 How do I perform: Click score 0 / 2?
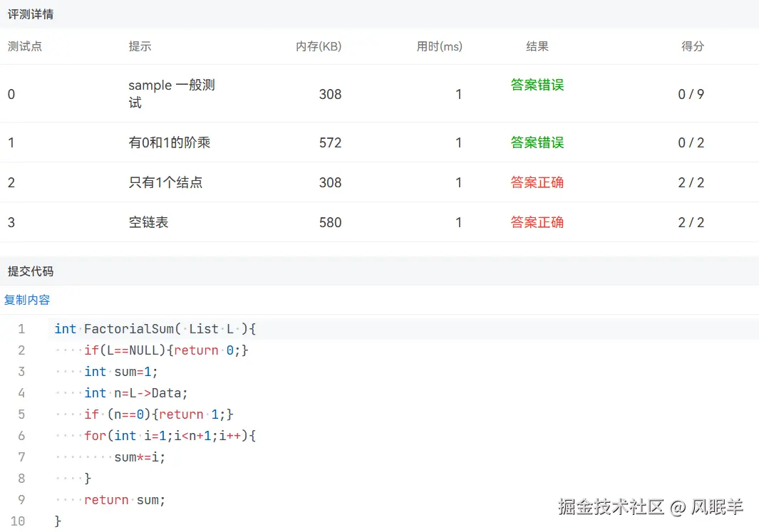click(691, 142)
